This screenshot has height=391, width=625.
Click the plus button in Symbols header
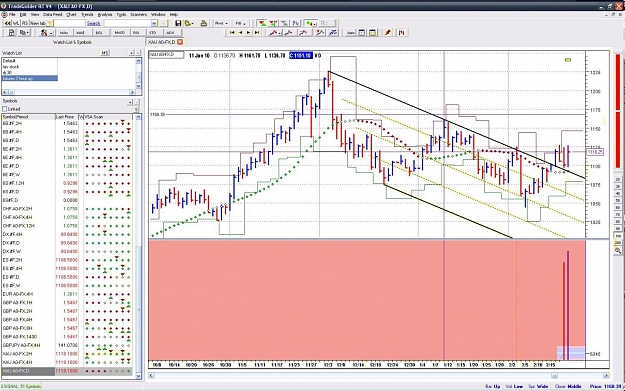[130, 102]
